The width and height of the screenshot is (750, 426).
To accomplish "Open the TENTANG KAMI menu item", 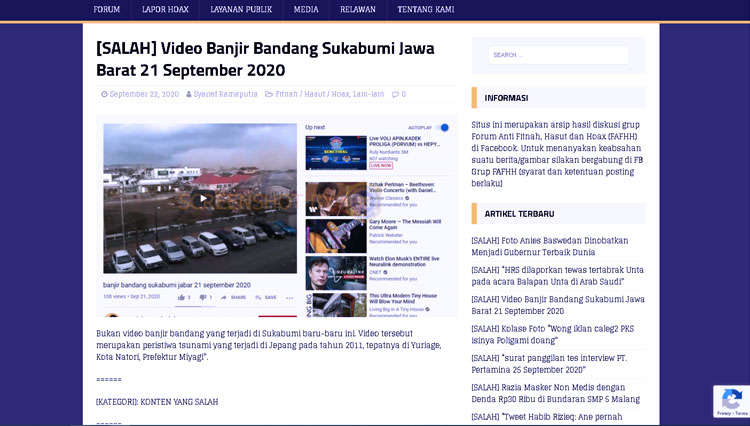I will pos(426,10).
